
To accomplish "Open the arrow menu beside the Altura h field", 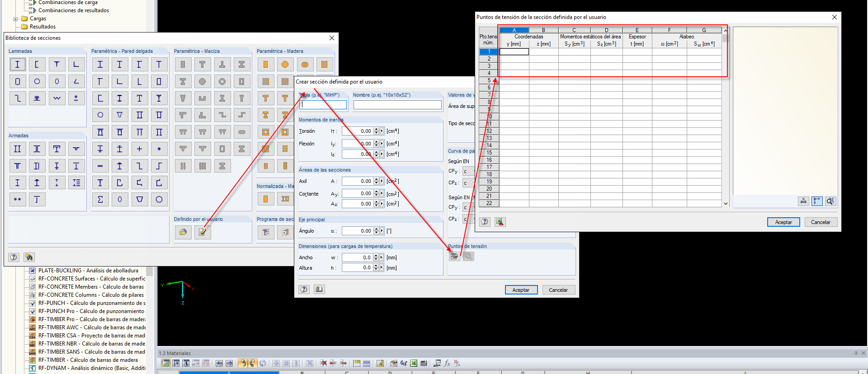I will 382,268.
